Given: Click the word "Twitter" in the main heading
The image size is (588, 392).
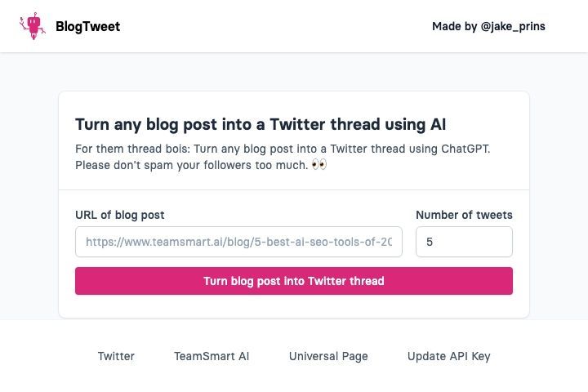Looking at the screenshot, I should [x=297, y=124].
